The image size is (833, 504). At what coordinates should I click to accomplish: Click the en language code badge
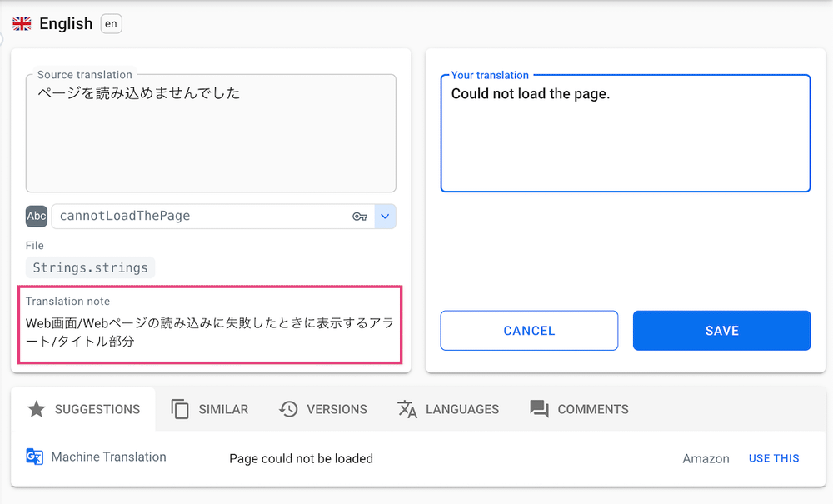click(x=111, y=23)
